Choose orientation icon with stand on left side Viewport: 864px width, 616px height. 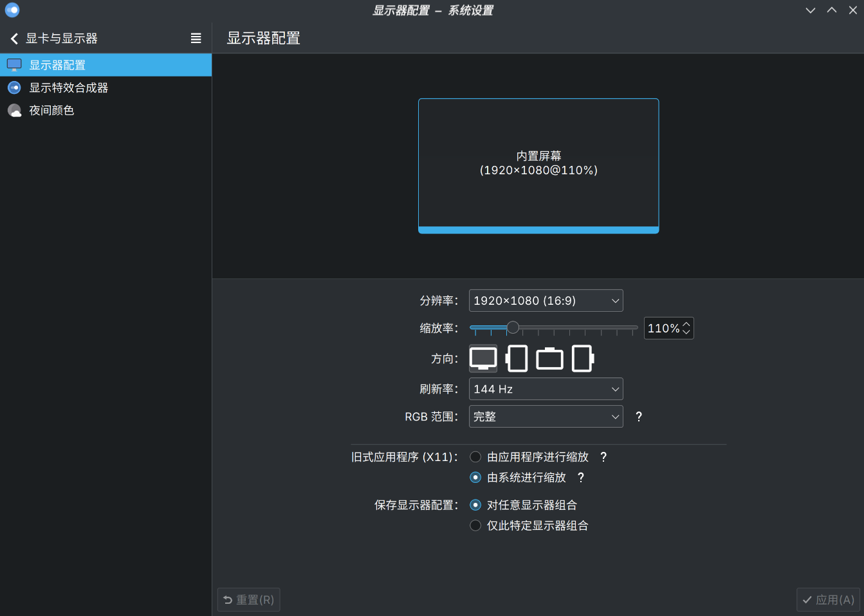coord(517,359)
